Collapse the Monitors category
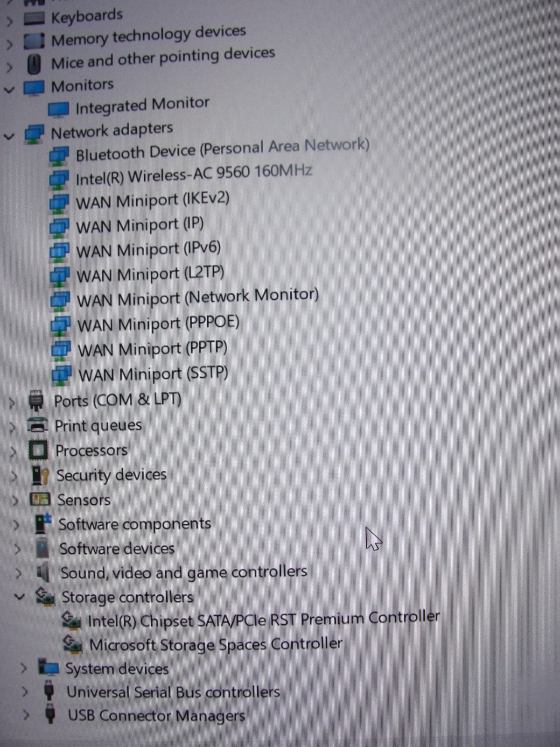The height and width of the screenshot is (747, 560). tap(9, 90)
